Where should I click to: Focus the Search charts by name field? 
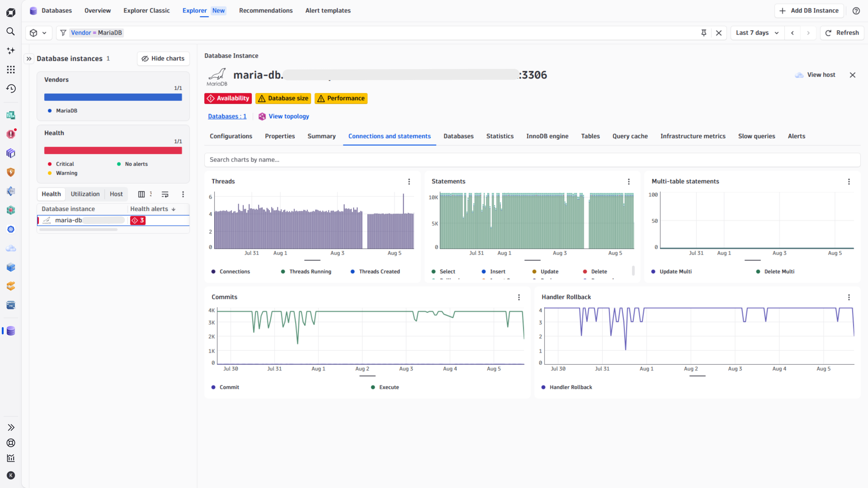532,160
